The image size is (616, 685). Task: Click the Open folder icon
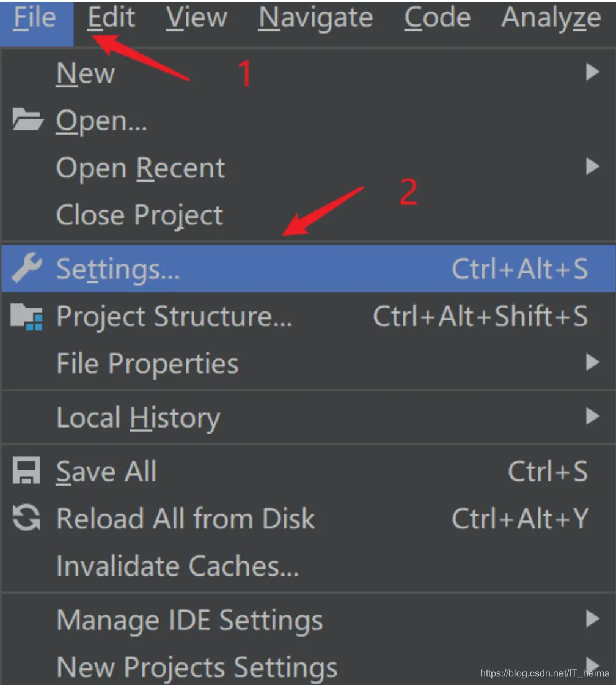(28, 120)
